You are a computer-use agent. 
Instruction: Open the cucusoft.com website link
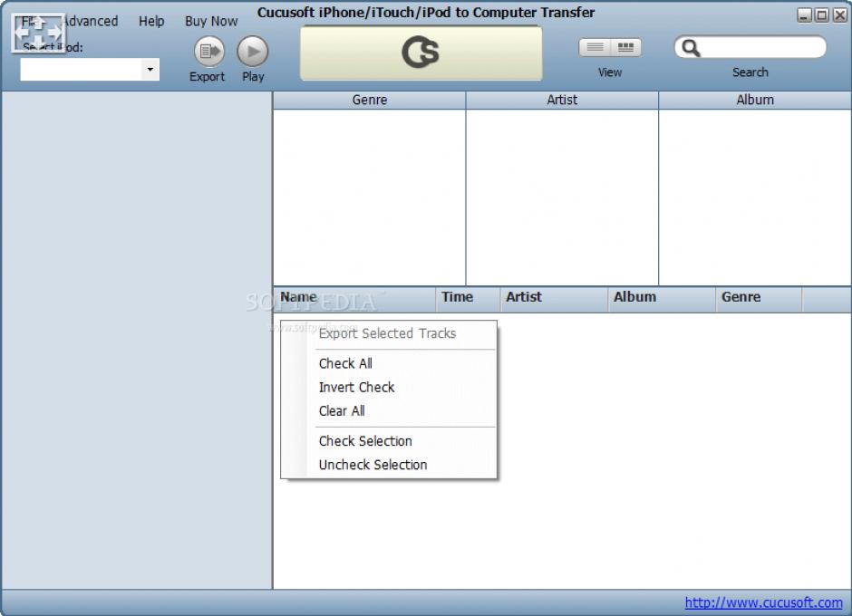pos(763,602)
